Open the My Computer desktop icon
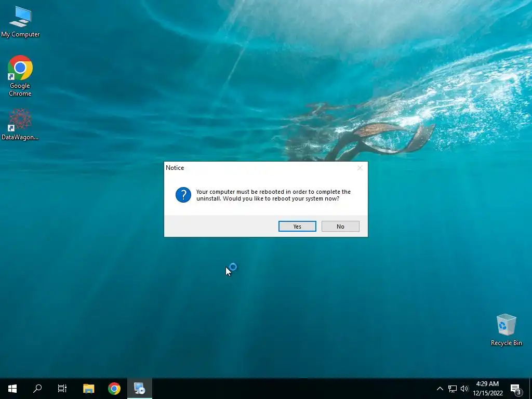The width and height of the screenshot is (532, 399). [20, 22]
